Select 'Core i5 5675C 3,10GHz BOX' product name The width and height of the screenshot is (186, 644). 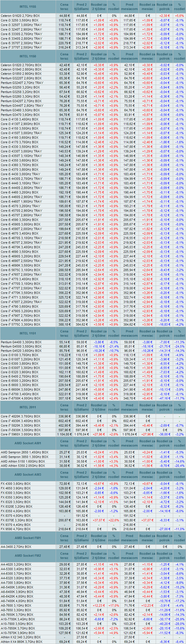(x=21, y=270)
